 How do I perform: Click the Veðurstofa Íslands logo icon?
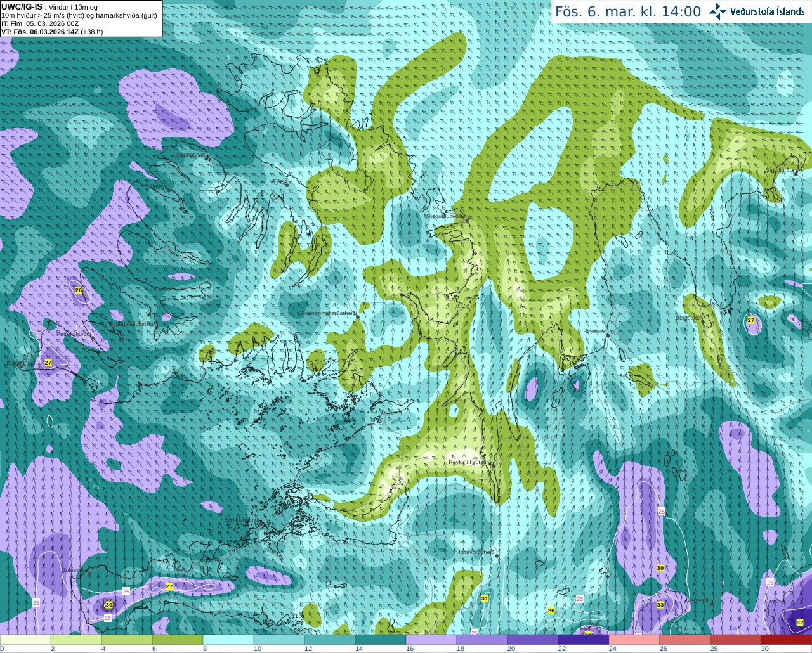tap(718, 11)
